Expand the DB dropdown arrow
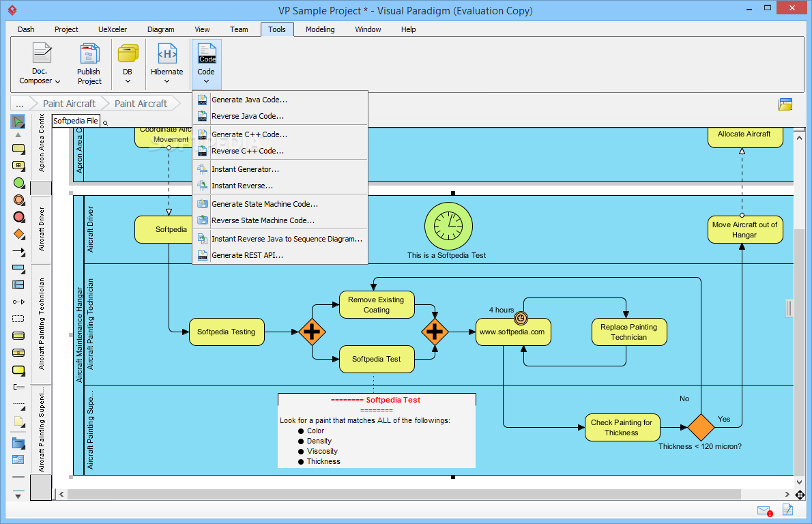Screen dimensions: 812x524 pyautogui.click(x=128, y=81)
